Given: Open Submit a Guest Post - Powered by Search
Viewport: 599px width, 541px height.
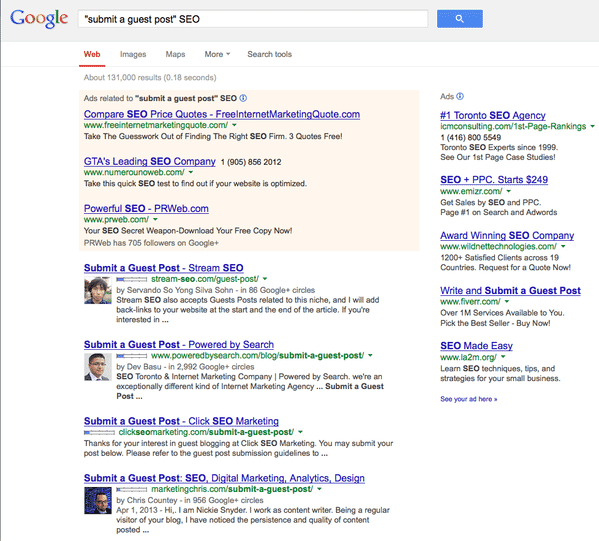Looking at the screenshot, I should (179, 344).
